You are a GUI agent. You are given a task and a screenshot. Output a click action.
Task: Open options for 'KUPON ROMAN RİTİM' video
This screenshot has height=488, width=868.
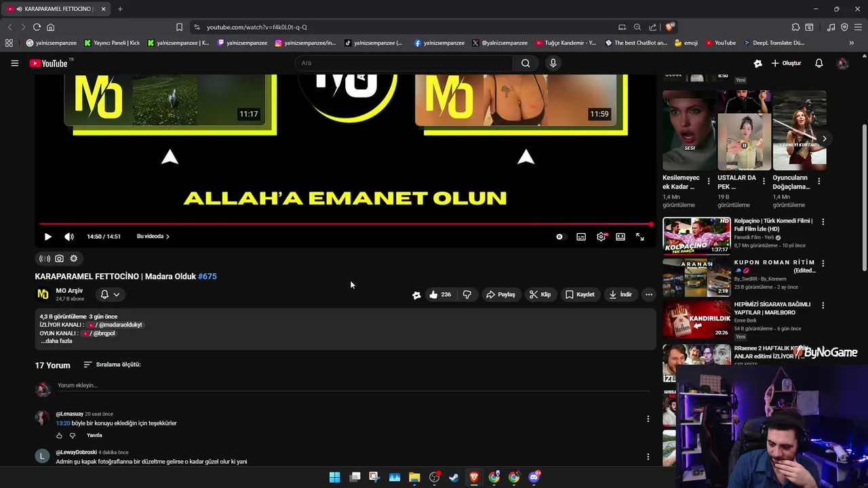tap(823, 263)
